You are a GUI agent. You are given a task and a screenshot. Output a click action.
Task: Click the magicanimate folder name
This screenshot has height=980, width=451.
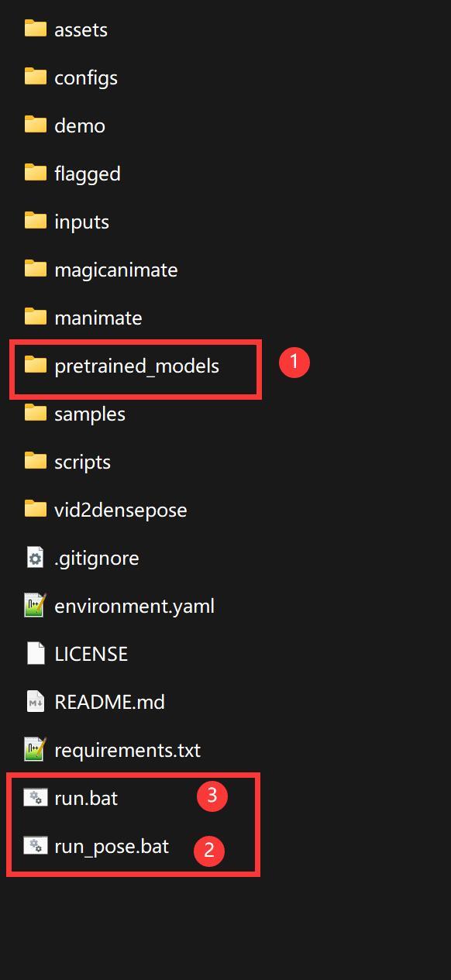point(116,270)
